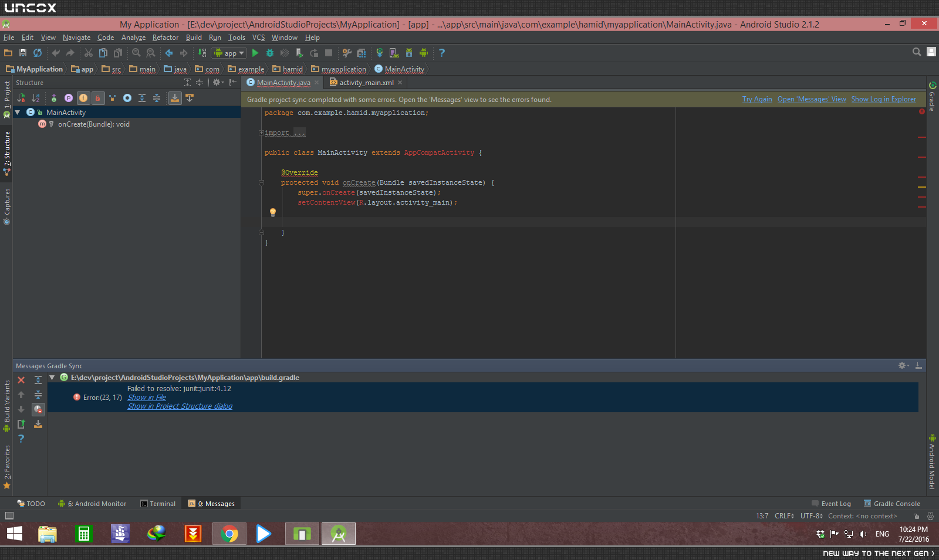This screenshot has width=939, height=560.
Task: Toggle Show Fields in Structure panel
Action: (x=83, y=98)
